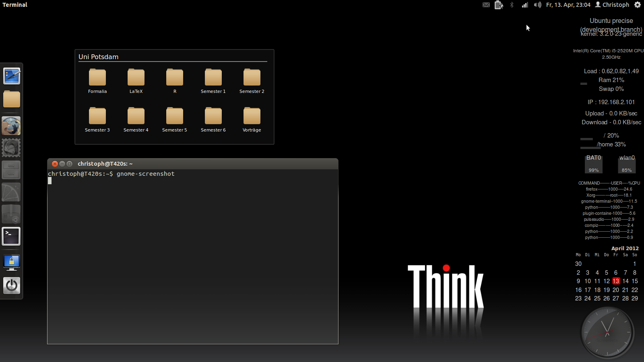Open the postage stamp mail dock icon

[x=11, y=148]
